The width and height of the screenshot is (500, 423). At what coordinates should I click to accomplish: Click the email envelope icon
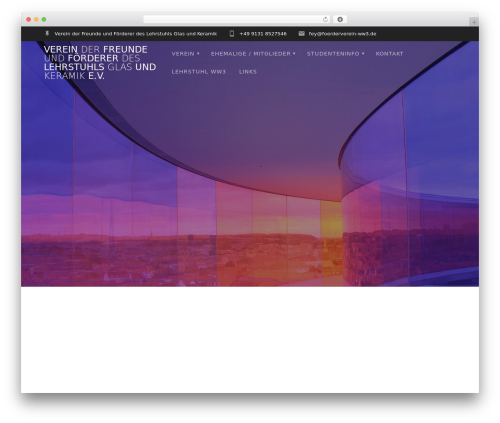pos(301,34)
